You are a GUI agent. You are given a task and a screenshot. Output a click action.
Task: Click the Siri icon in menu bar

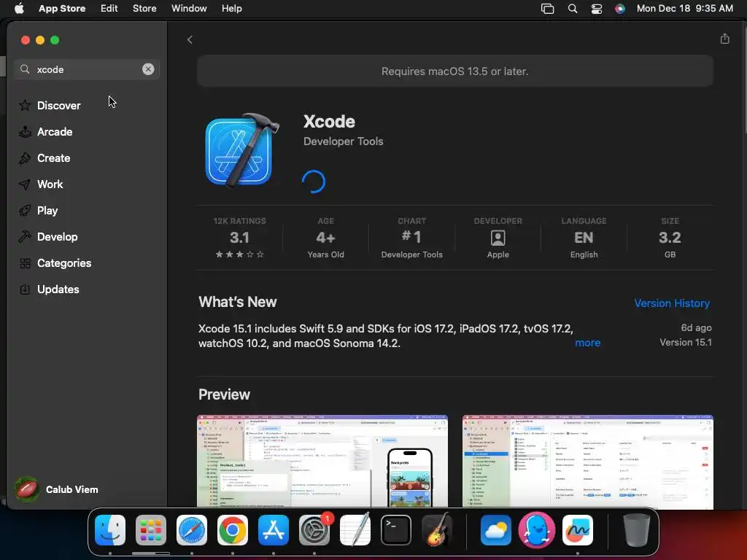(620, 9)
